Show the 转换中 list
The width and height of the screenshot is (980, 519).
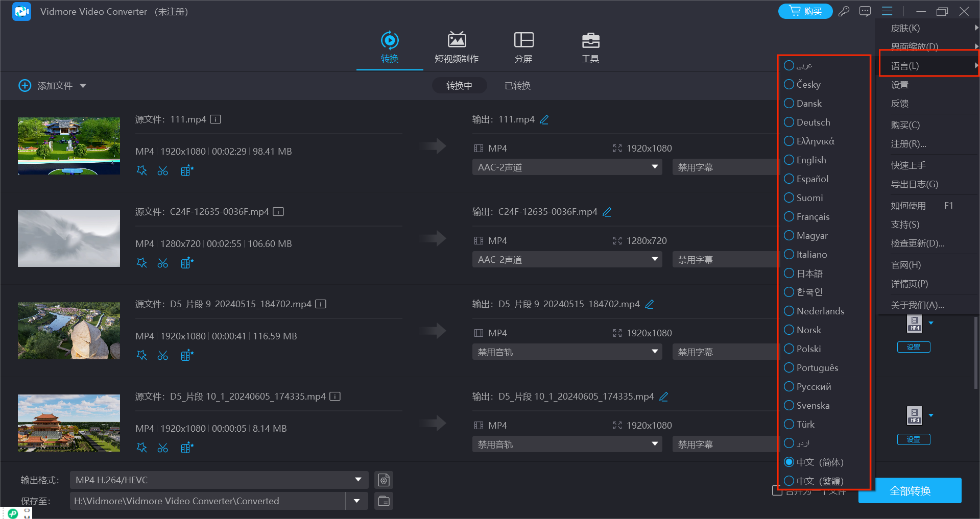tap(459, 86)
